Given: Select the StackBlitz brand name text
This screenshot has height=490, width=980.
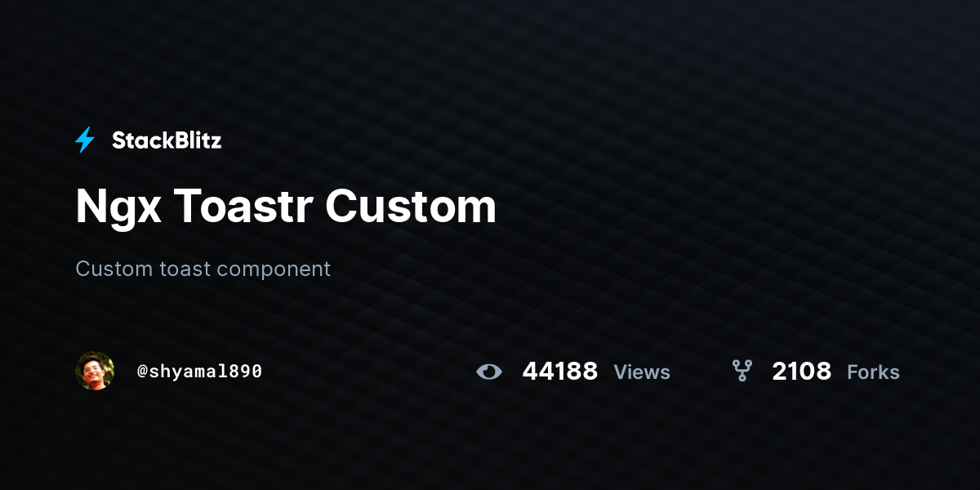Looking at the screenshot, I should tap(167, 140).
